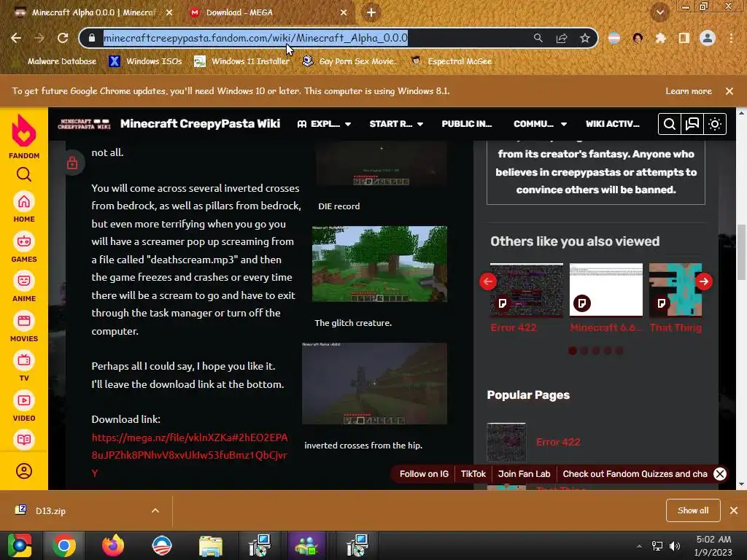Open the Video section
The image size is (747, 560).
[x=24, y=407]
